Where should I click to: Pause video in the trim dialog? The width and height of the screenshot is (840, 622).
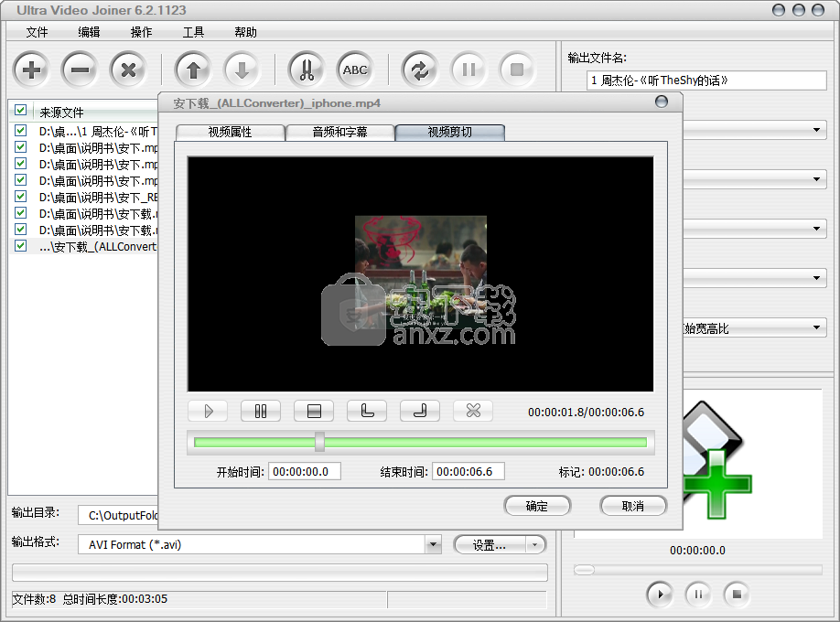261,411
